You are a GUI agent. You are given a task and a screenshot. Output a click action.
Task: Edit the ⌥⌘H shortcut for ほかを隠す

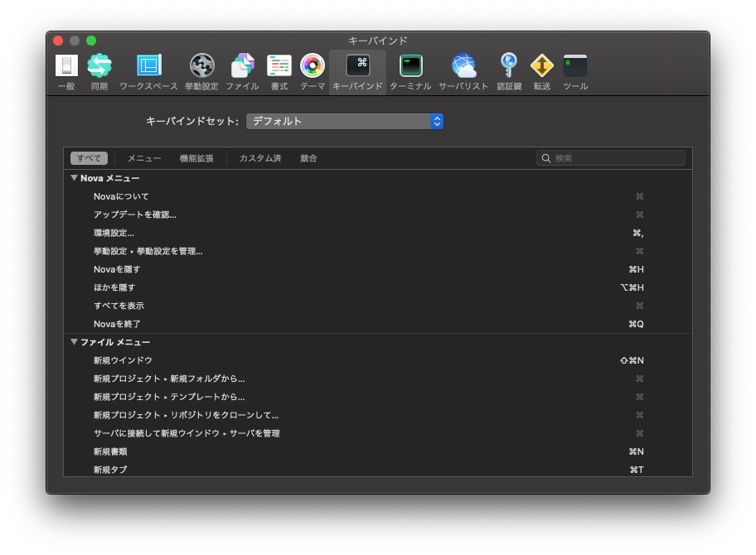632,287
